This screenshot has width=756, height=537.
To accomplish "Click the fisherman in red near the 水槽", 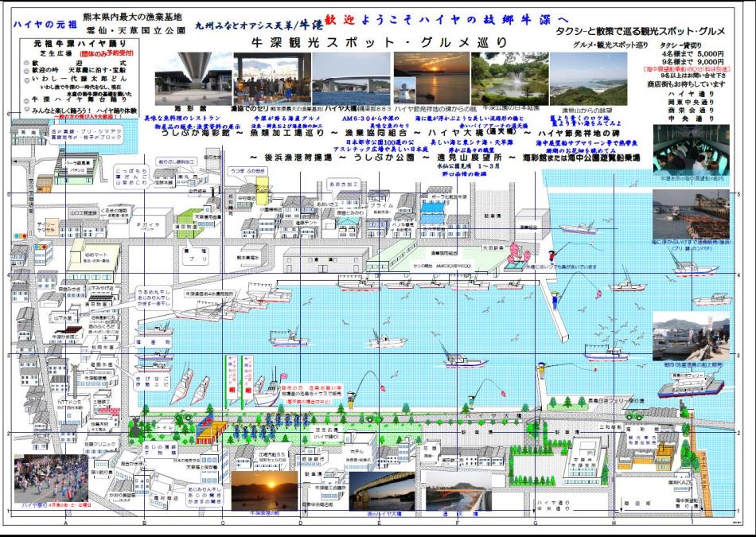I will pos(552,255).
